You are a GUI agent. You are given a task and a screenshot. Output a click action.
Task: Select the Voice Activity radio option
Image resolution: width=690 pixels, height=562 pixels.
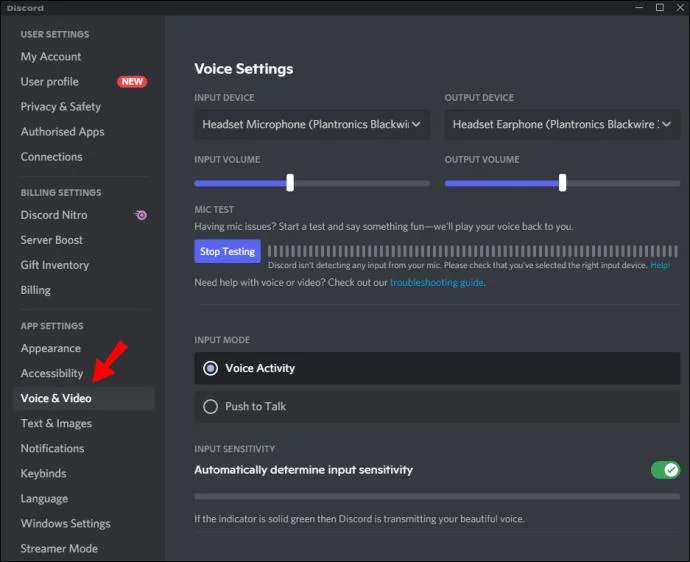pos(437,368)
